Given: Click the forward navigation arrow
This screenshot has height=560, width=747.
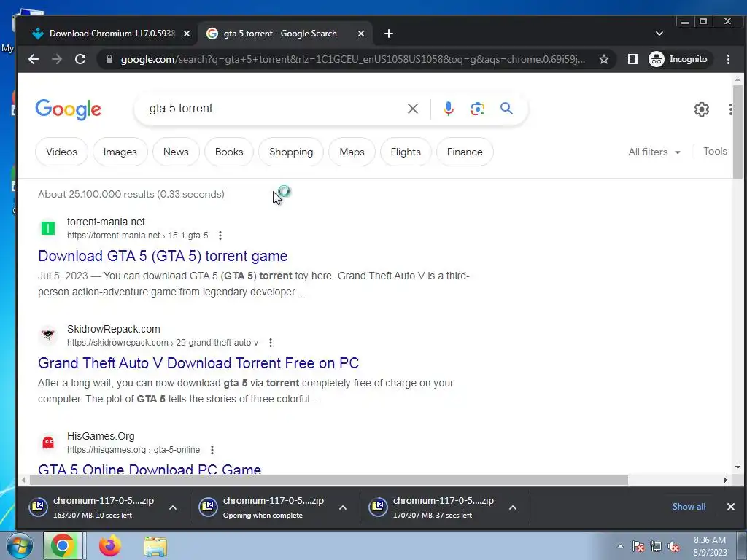Looking at the screenshot, I should click(x=57, y=59).
